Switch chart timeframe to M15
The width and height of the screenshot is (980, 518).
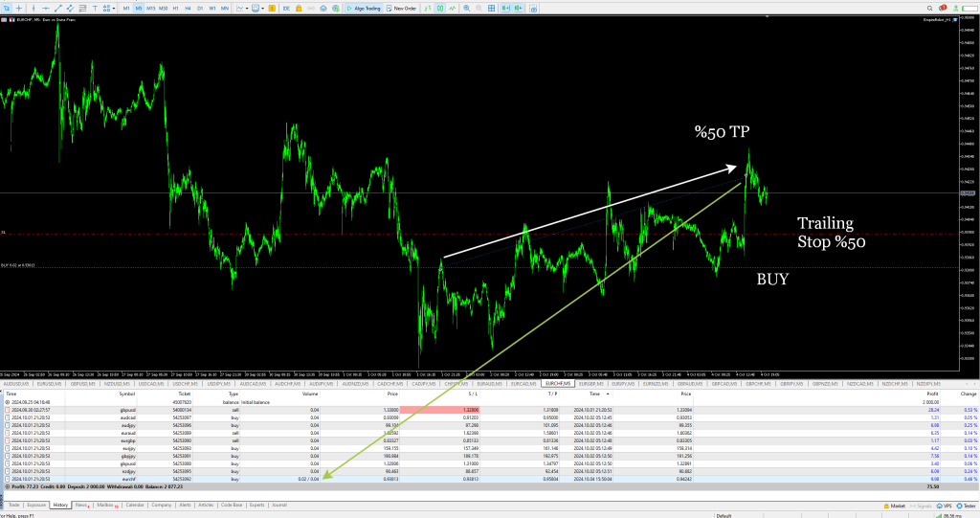tap(150, 8)
